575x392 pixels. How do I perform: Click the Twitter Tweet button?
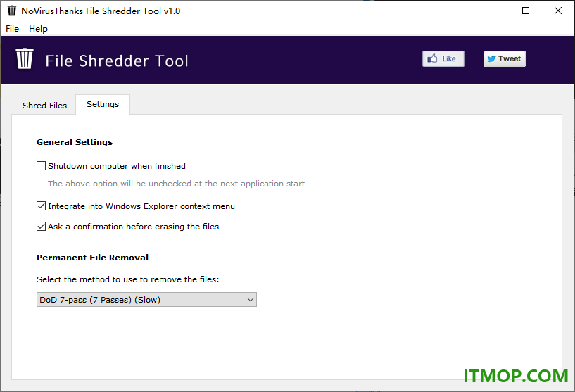point(504,58)
